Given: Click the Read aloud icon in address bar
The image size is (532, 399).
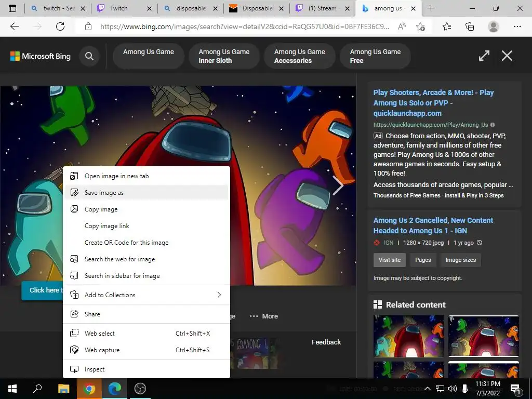Looking at the screenshot, I should [x=402, y=26].
